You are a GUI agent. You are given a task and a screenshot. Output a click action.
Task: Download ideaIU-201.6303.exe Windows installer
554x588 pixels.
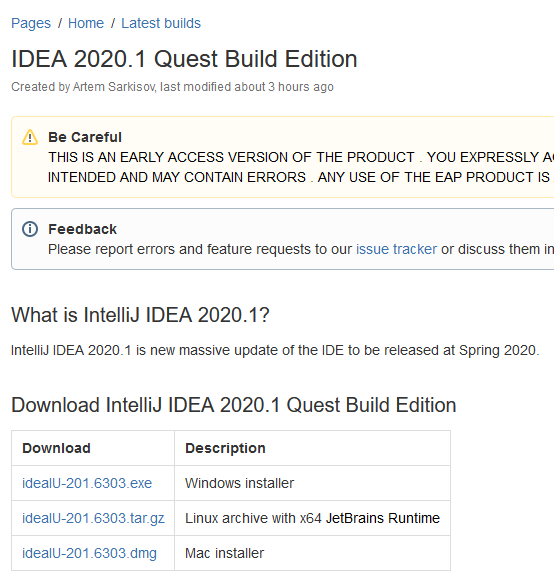point(87,483)
